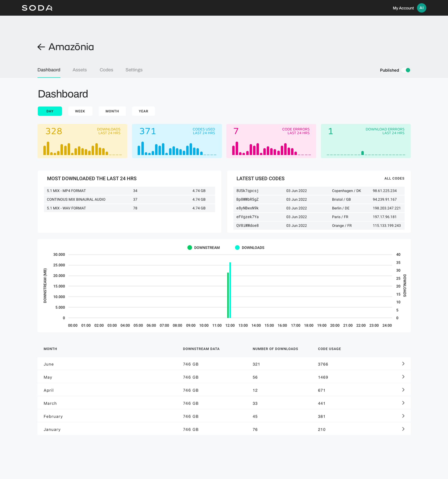This screenshot has height=479, width=448.
Task: Open the Codes tab
Action: [106, 70]
